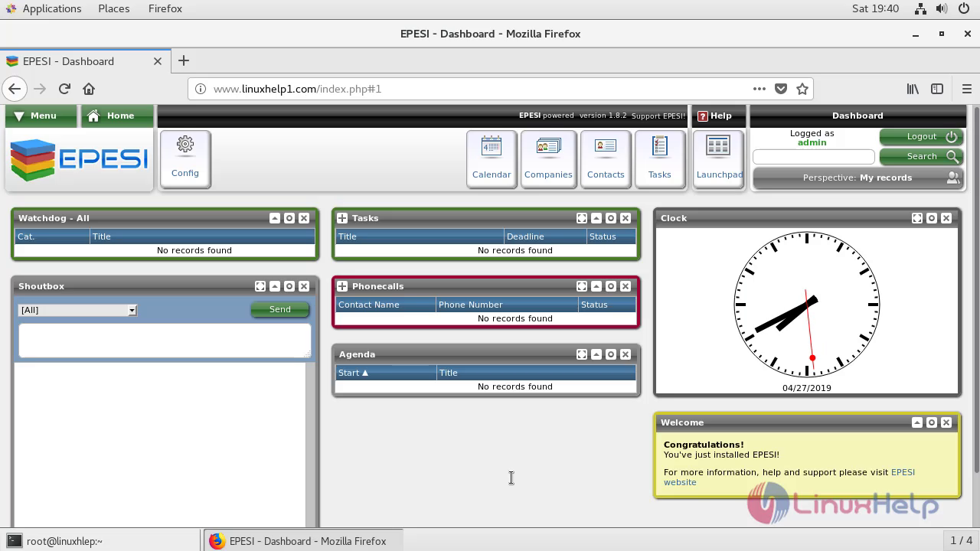
Task: Click the Shoutbox messages scrollbar
Action: (x=311, y=444)
